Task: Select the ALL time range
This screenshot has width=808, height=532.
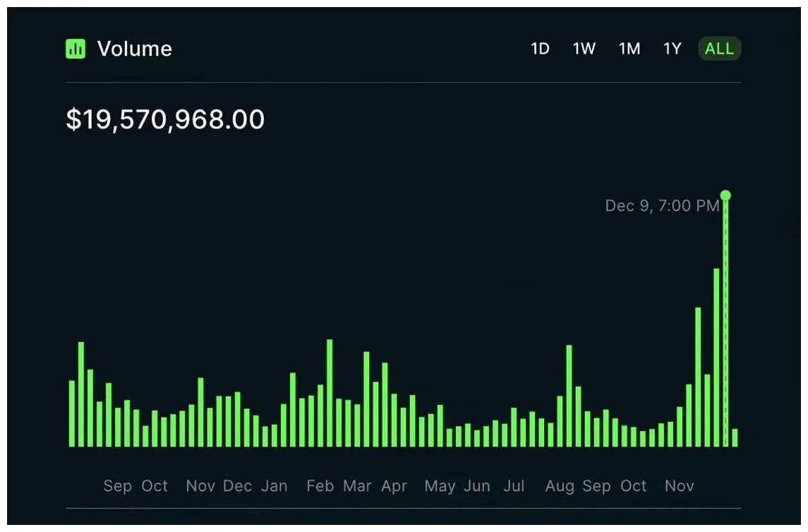Action: (719, 49)
